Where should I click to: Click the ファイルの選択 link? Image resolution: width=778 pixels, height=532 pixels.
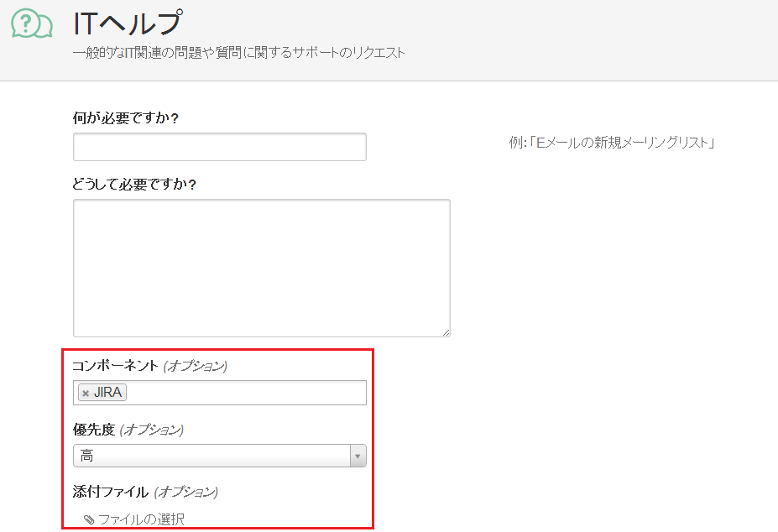(x=141, y=519)
